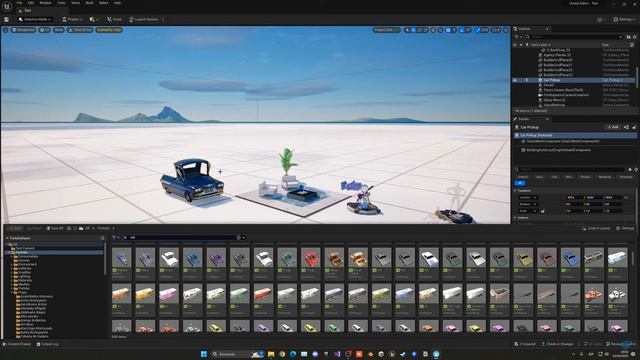Click the Launch Session button
The image size is (640, 360).
[144, 19]
